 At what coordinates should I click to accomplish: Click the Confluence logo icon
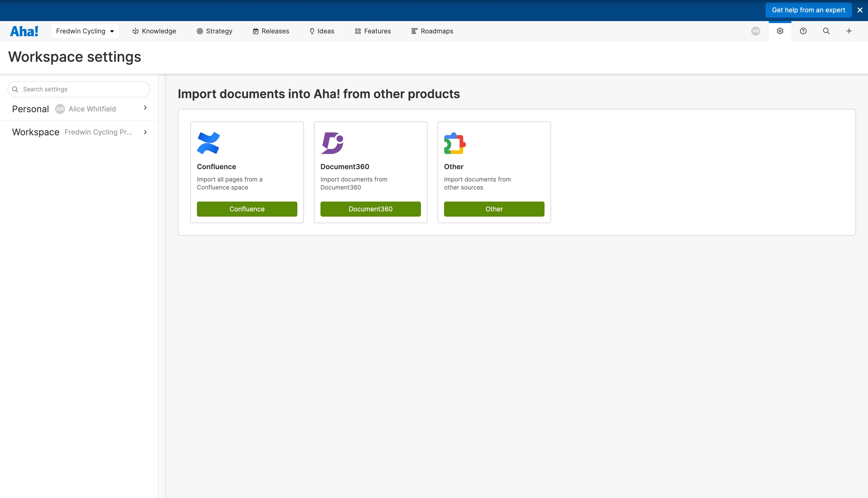point(208,143)
